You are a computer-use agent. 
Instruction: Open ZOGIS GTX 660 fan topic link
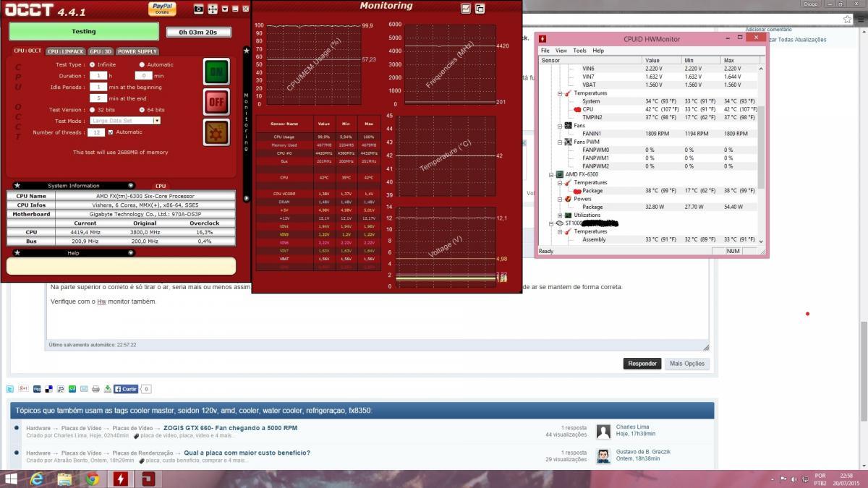[x=230, y=428]
